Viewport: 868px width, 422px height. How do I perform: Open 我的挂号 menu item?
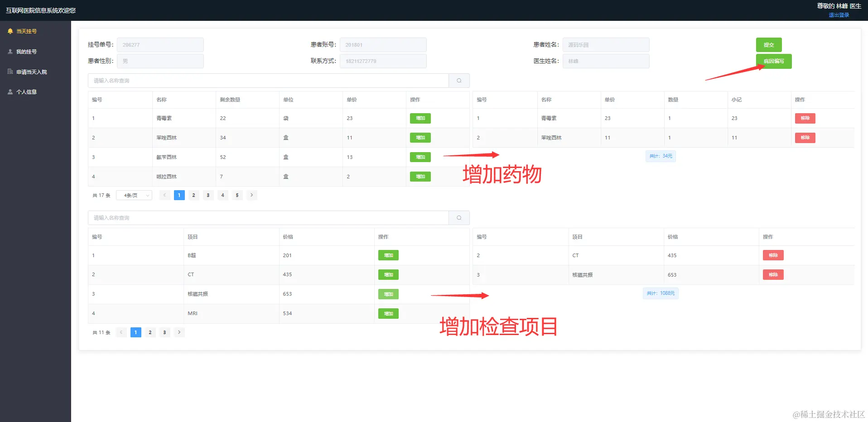(x=35, y=52)
